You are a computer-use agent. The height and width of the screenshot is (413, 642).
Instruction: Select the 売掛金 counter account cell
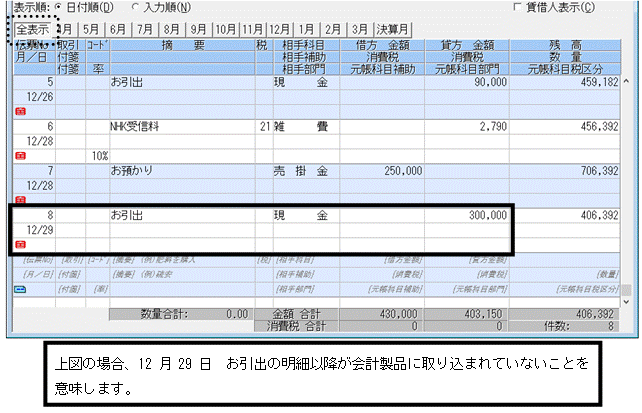coord(306,171)
